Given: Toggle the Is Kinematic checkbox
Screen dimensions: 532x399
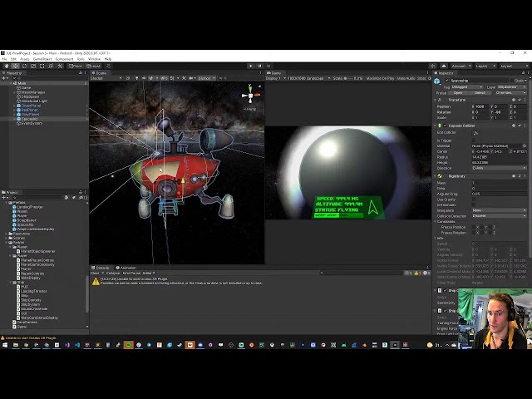Looking at the screenshot, I should (474, 205).
